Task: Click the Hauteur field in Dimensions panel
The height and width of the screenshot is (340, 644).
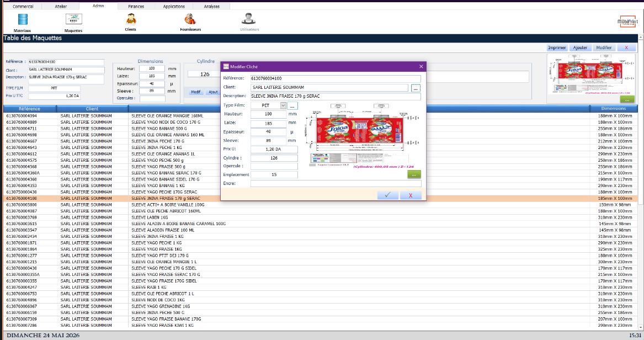Action: [152, 68]
